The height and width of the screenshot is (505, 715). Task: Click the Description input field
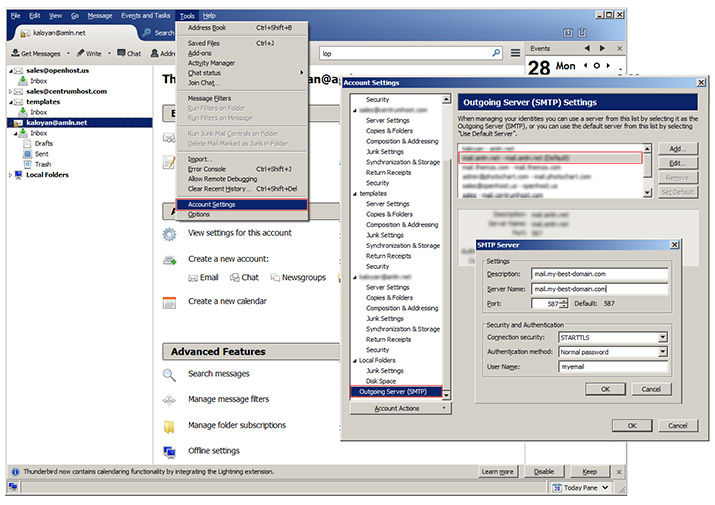pos(599,274)
